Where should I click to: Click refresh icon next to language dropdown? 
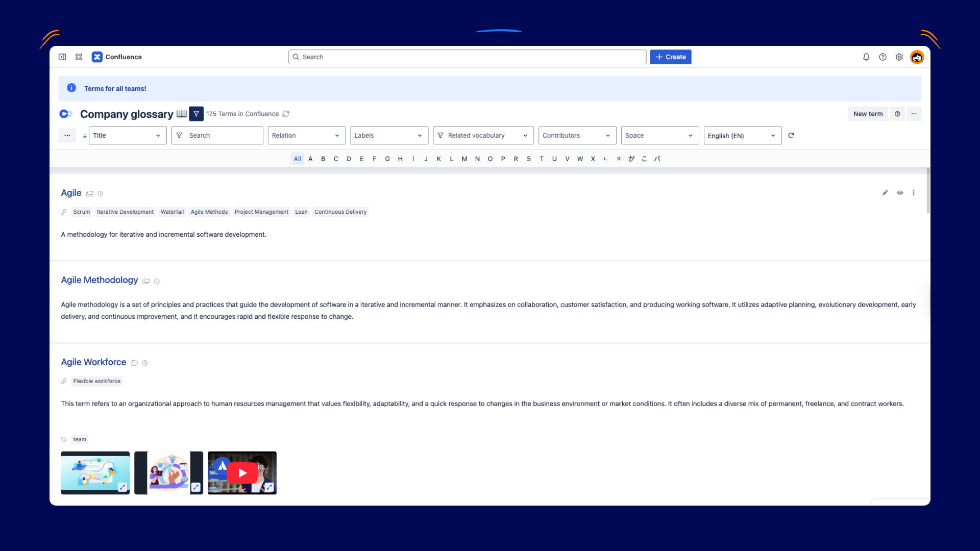[x=791, y=136]
